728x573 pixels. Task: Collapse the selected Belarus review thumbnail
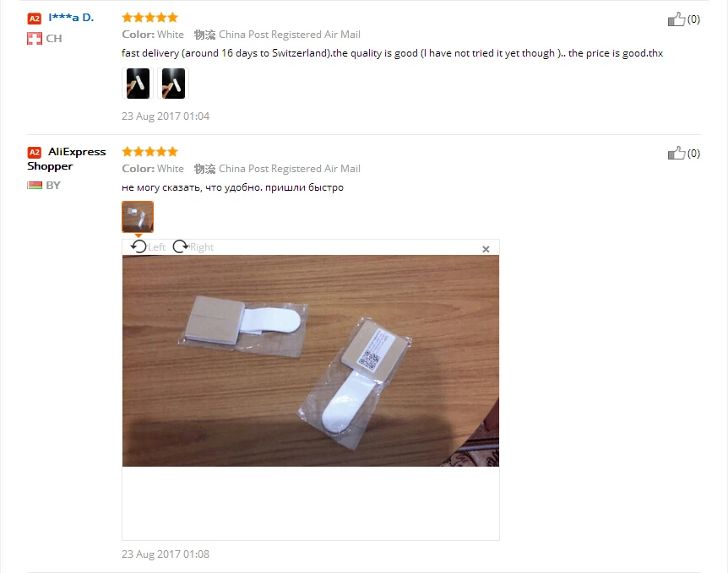(x=138, y=217)
